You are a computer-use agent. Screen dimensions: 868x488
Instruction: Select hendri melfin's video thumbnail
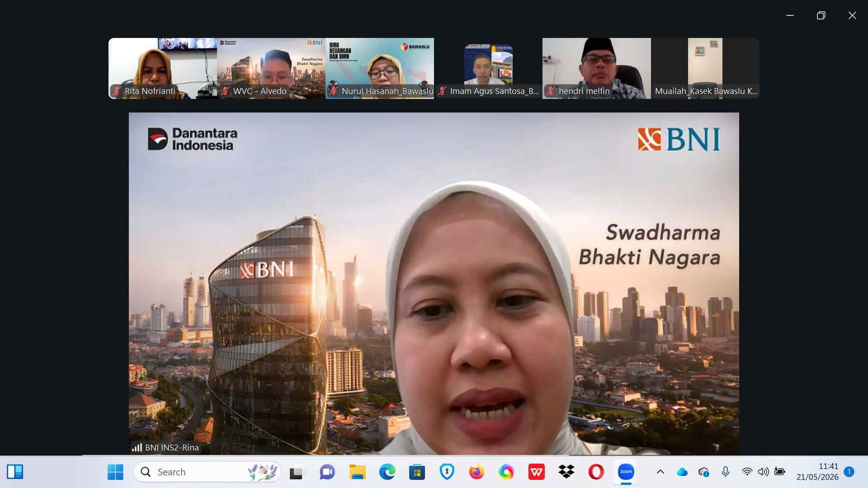point(597,68)
